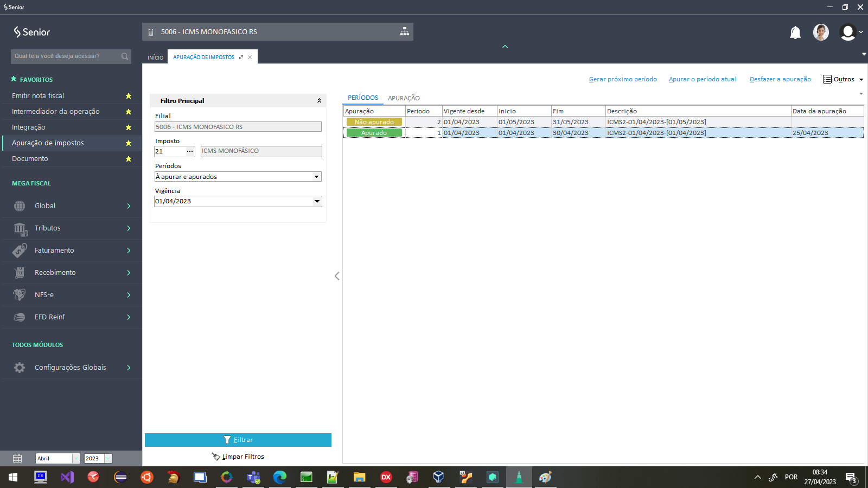The width and height of the screenshot is (868, 488).
Task: Open Microsoft Edge from the taskbar
Action: coord(279,477)
